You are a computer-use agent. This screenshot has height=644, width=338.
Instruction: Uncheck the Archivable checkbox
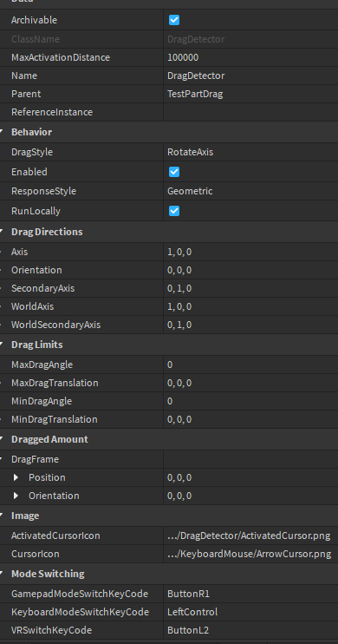click(x=174, y=20)
